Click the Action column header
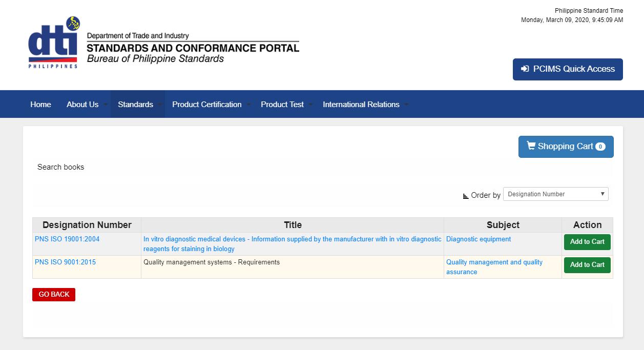The image size is (644, 350). pyautogui.click(x=588, y=225)
